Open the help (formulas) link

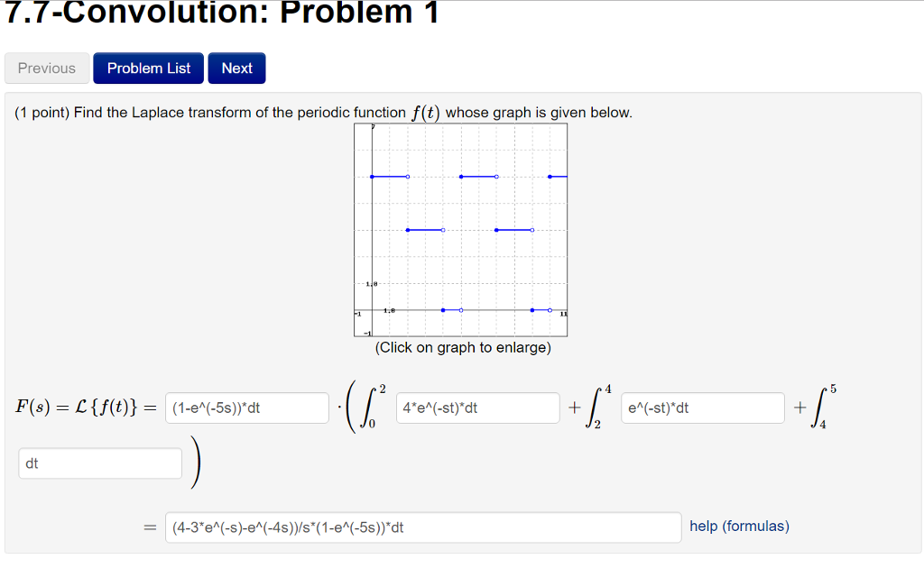tap(739, 527)
